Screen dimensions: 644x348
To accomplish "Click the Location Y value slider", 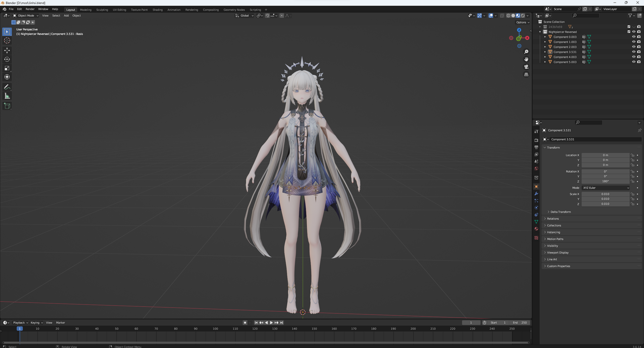I will click(x=605, y=160).
